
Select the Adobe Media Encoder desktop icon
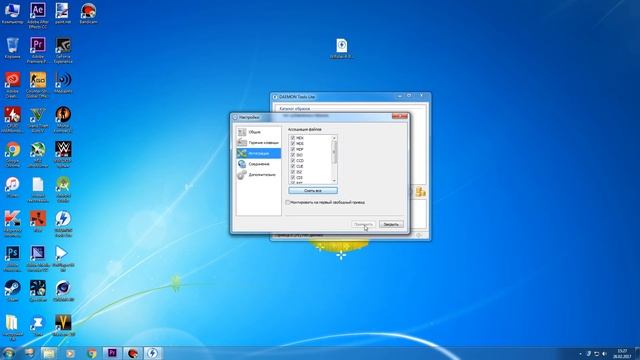pyautogui.click(x=38, y=259)
